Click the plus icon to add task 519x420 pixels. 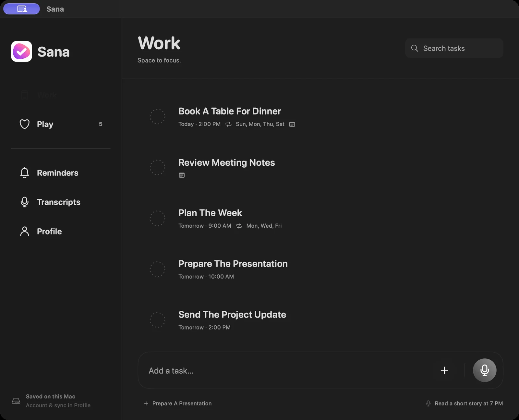(444, 370)
